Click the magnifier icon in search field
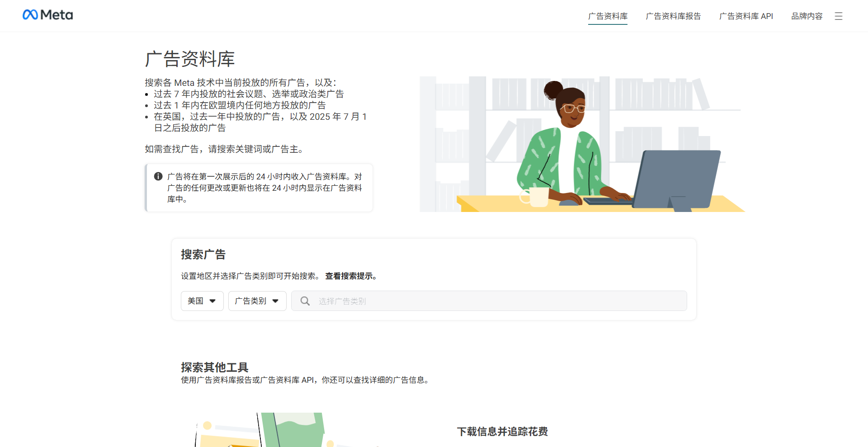The width and height of the screenshot is (868, 447). coord(305,301)
